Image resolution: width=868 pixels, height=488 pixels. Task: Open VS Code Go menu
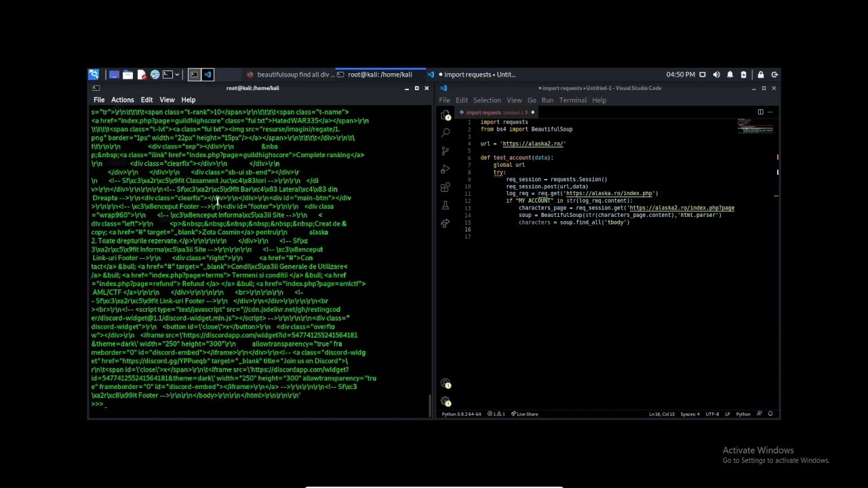[x=532, y=100]
